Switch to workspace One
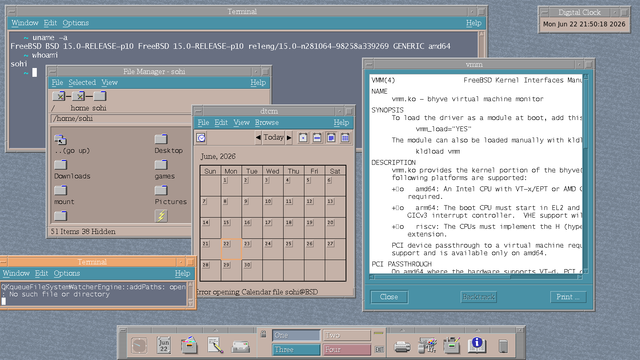The width and height of the screenshot is (640, 360). pyautogui.click(x=296, y=335)
